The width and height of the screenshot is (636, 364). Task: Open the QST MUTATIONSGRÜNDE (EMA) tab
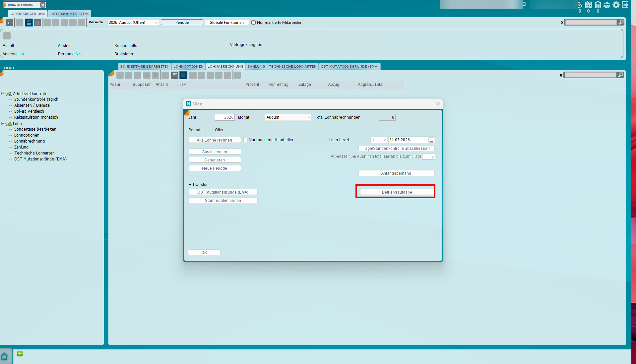click(350, 66)
